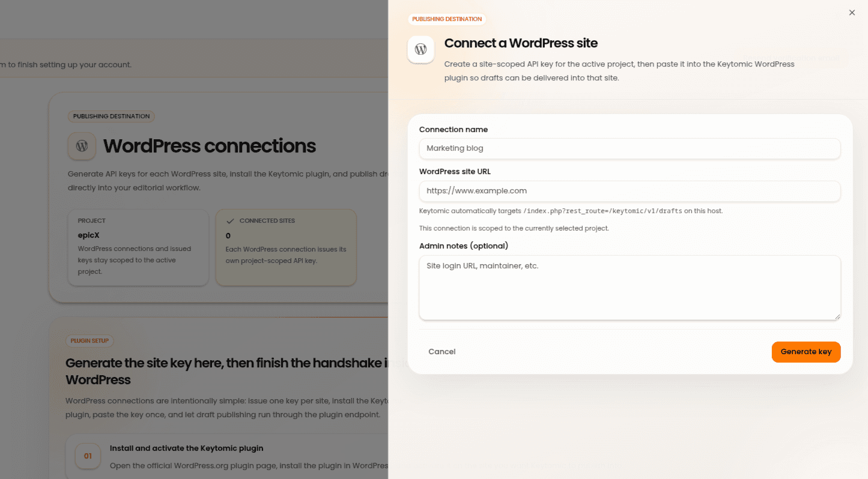Click the 01 step badge for plugin install

[x=88, y=456]
